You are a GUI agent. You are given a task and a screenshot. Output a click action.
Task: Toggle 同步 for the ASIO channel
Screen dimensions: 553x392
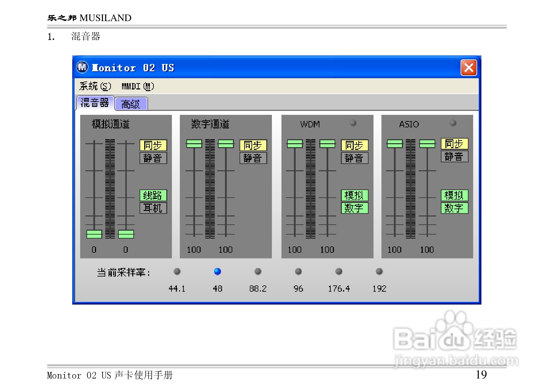click(x=455, y=143)
